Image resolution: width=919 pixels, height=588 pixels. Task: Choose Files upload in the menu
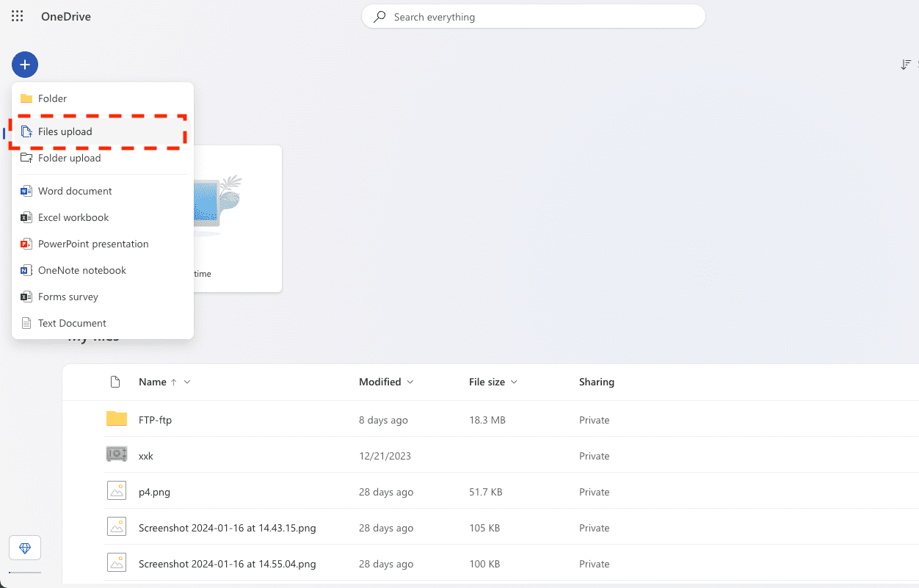pyautogui.click(x=103, y=131)
